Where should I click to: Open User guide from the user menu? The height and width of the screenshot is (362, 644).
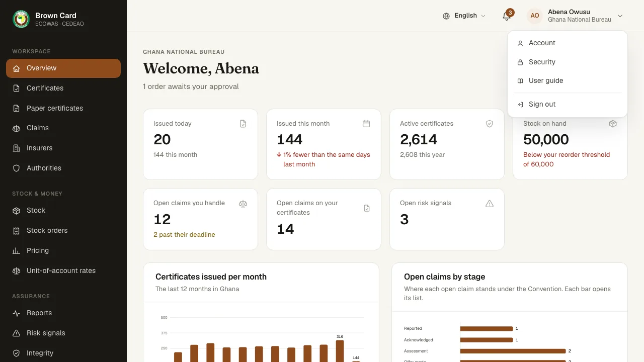568,81
